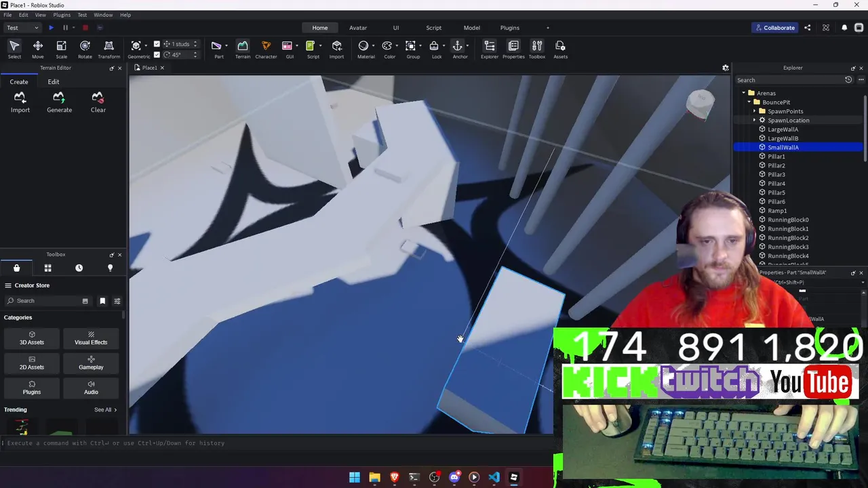Image resolution: width=868 pixels, height=488 pixels.
Task: Click the command bar input
Action: pyautogui.click(x=277, y=443)
